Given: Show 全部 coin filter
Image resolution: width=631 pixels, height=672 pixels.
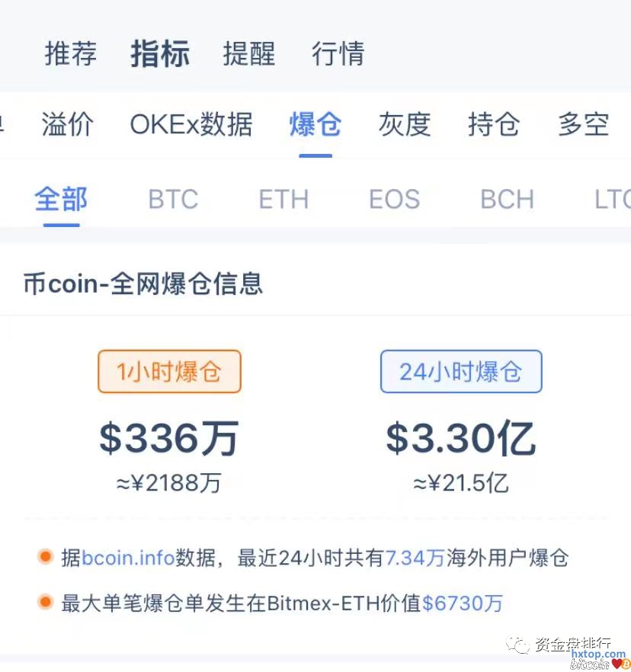Looking at the screenshot, I should [x=61, y=200].
